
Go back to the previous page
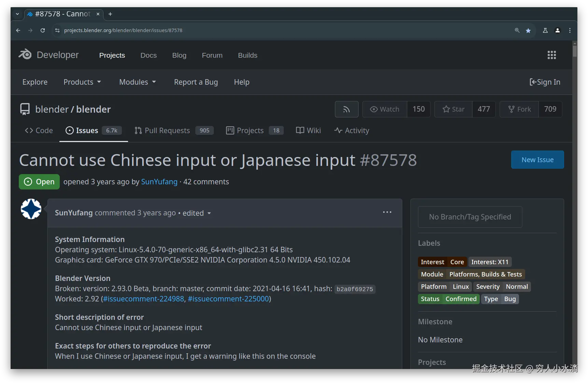(18, 30)
